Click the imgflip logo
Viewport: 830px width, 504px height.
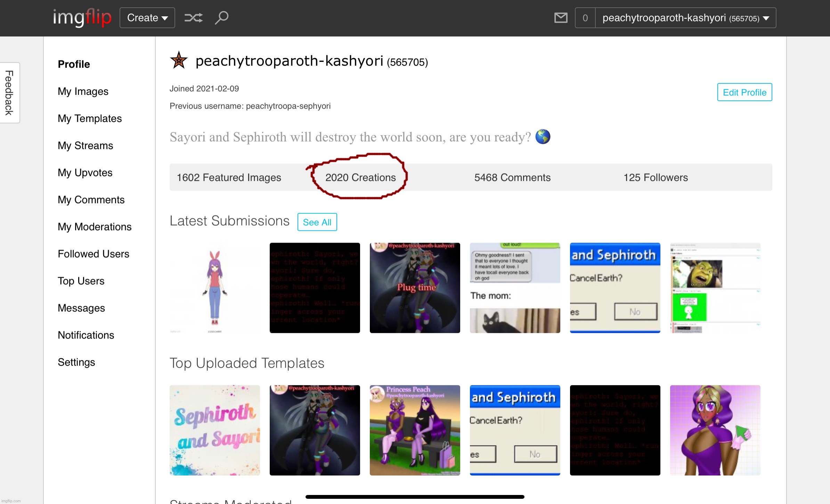point(82,17)
